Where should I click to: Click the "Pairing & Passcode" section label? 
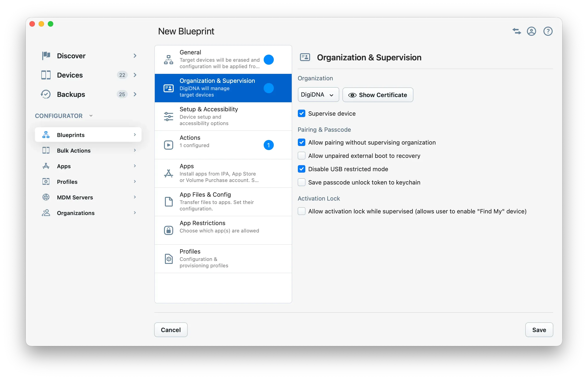tap(324, 130)
